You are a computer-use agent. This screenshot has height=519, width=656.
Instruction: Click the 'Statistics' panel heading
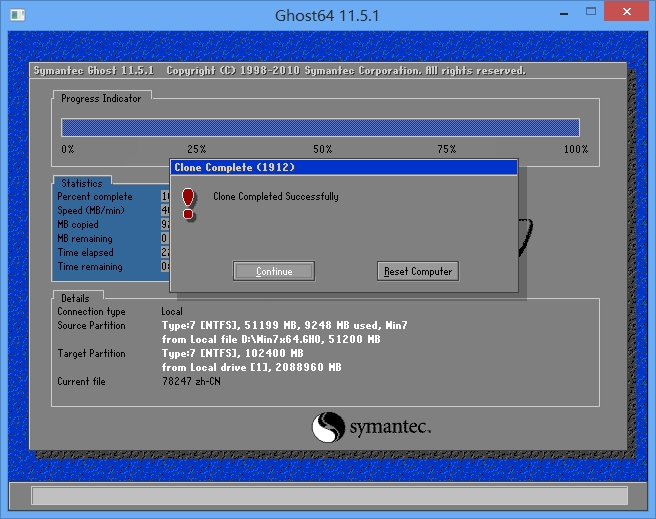pos(82,183)
